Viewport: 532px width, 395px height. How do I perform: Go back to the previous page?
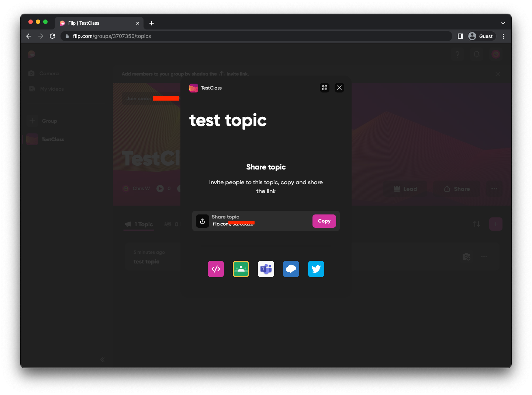point(29,36)
